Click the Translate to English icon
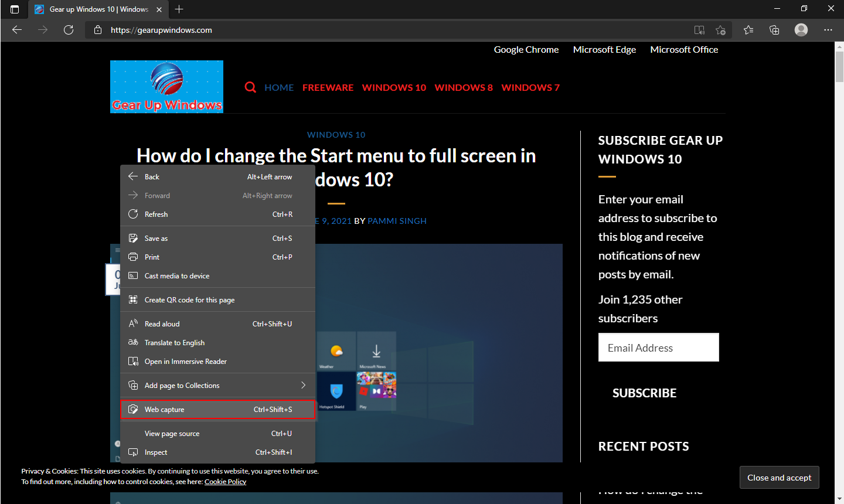Image resolution: width=844 pixels, height=504 pixels. click(x=133, y=343)
